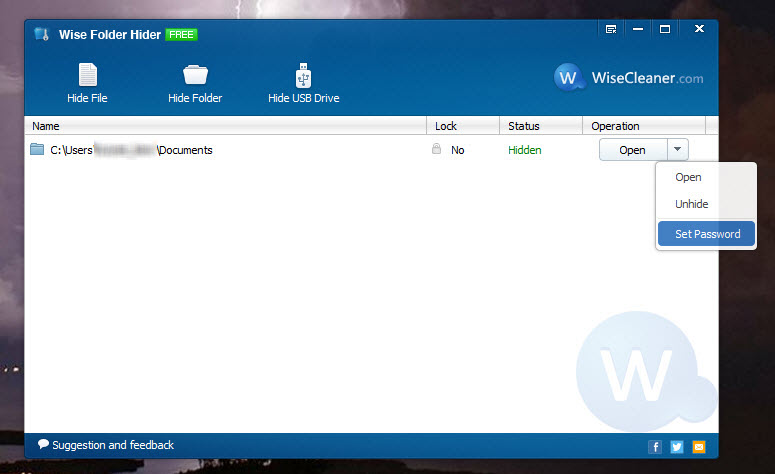Click the Operation column header

(x=644, y=126)
